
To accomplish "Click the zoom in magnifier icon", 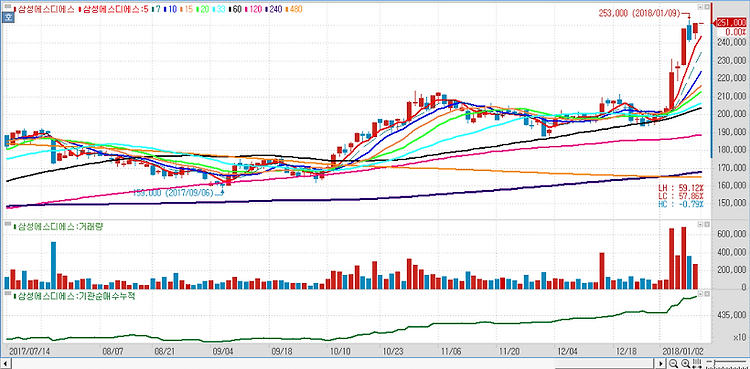I will pos(686,363).
